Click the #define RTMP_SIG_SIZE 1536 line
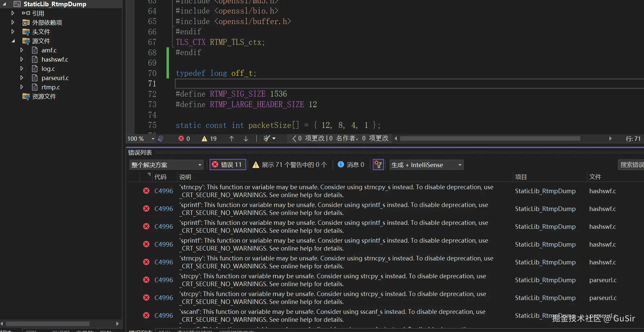Image resolution: width=644 pixels, height=332 pixels. coord(231,94)
